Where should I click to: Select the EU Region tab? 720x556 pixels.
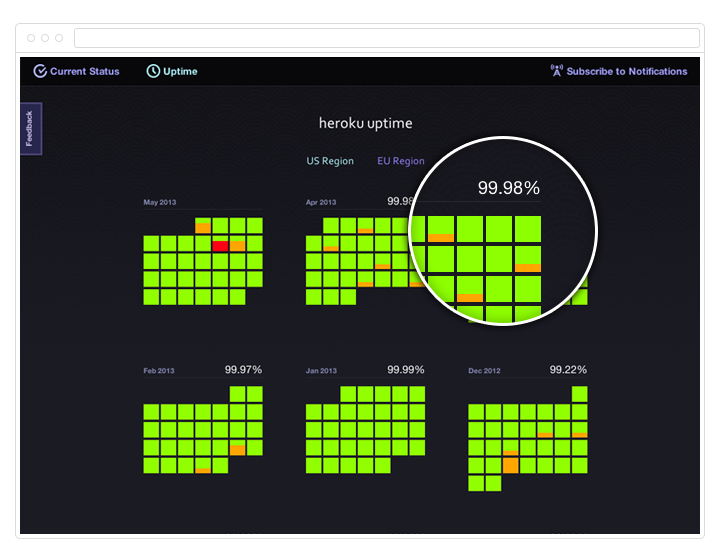(400, 161)
